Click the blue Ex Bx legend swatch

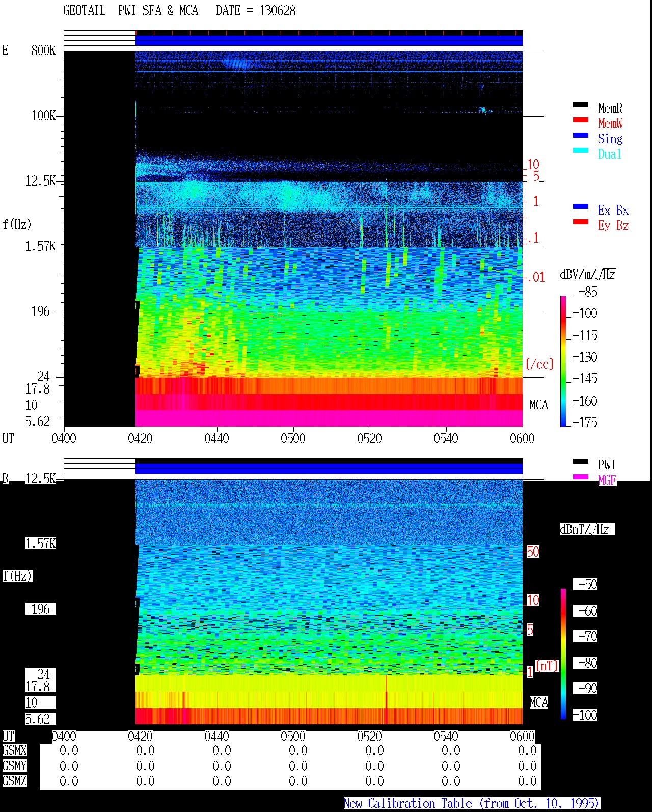coord(581,207)
